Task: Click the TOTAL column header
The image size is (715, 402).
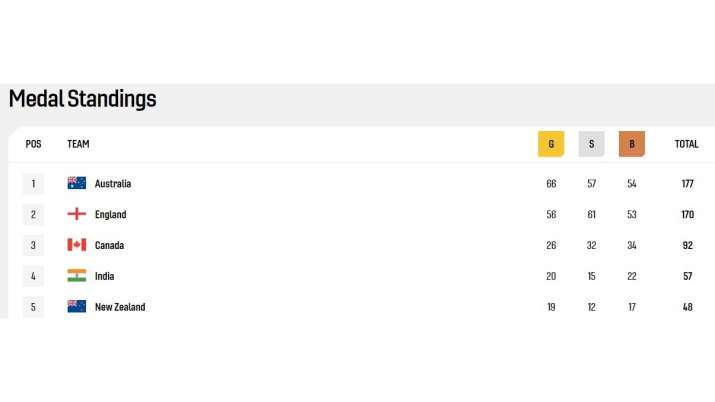Action: [686, 144]
